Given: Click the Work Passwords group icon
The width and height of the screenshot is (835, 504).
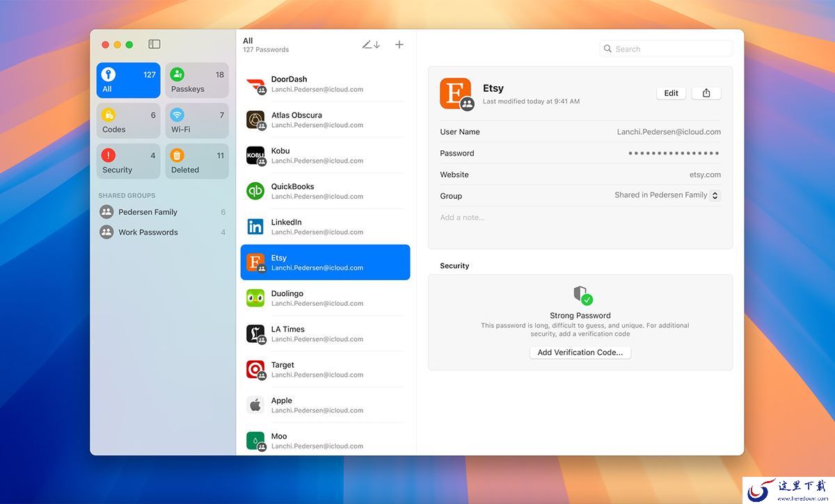Looking at the screenshot, I should (x=106, y=232).
